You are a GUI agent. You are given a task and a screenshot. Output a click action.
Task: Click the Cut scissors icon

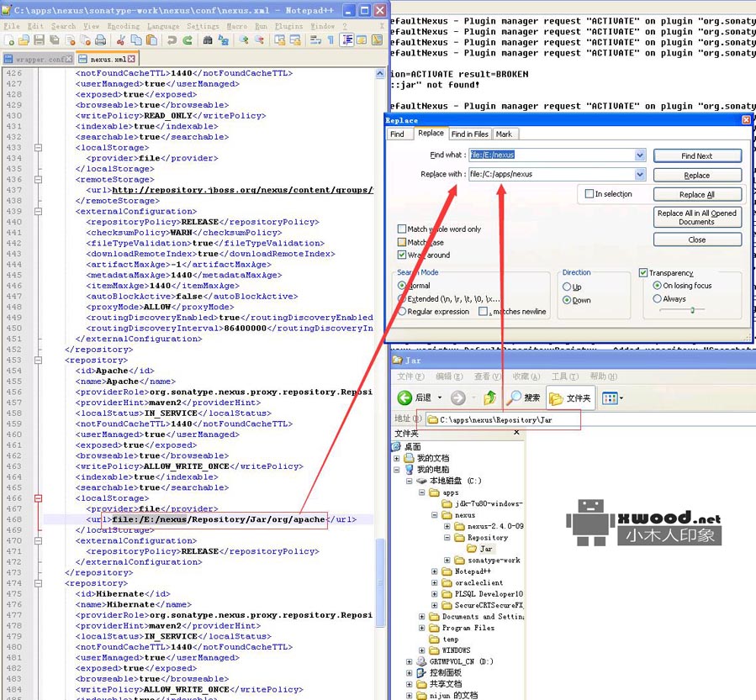click(x=121, y=40)
